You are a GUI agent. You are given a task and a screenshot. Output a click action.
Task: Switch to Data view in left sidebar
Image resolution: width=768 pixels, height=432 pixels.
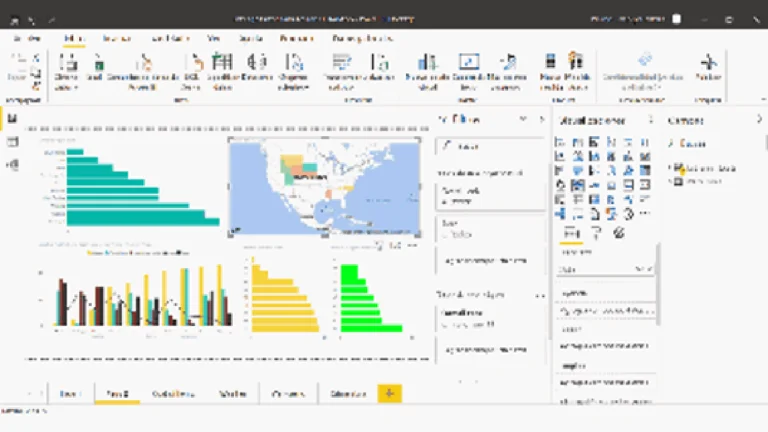12,142
